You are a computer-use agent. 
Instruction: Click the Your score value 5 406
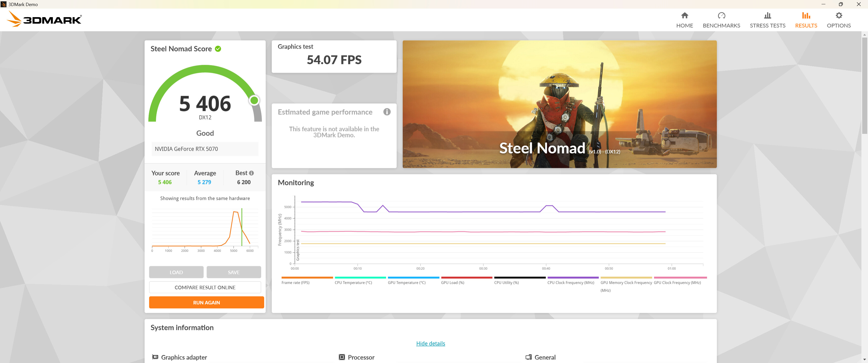tap(165, 182)
